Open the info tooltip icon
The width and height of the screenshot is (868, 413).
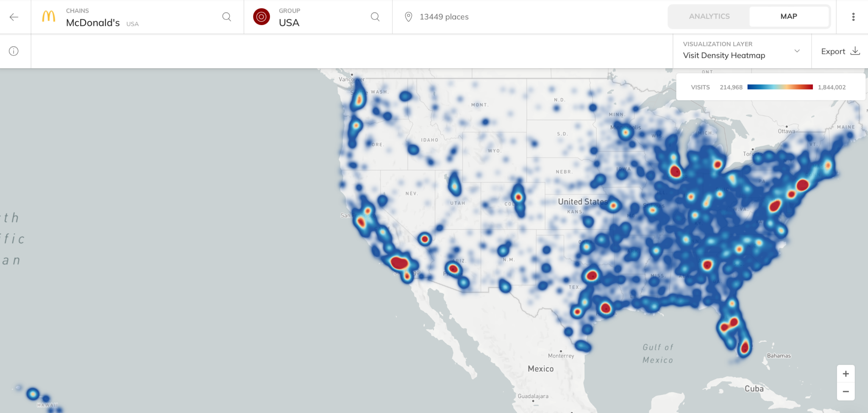coord(14,51)
